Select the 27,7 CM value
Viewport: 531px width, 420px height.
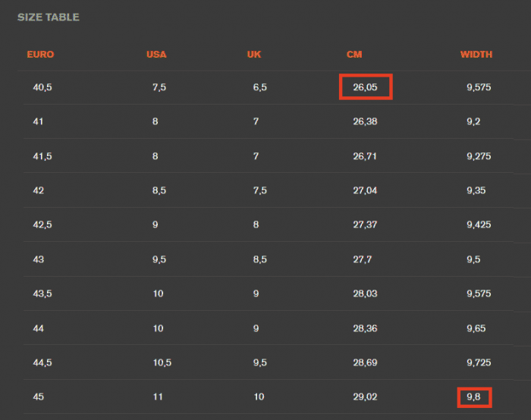pos(363,259)
